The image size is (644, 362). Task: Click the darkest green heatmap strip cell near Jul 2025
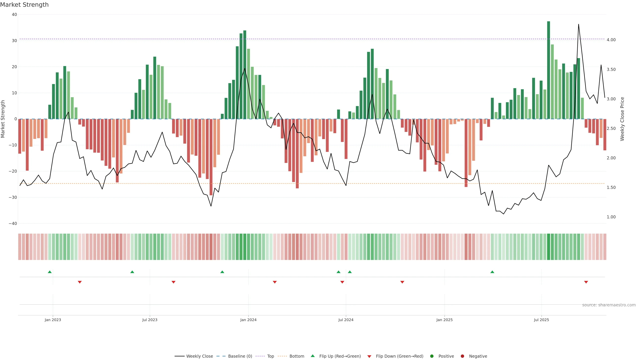pos(549,247)
